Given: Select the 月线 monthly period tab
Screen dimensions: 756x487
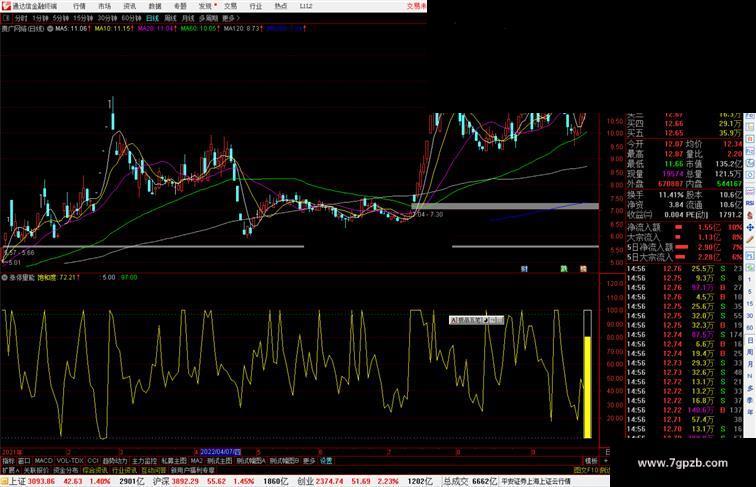Looking at the screenshot, I should pos(188,18).
